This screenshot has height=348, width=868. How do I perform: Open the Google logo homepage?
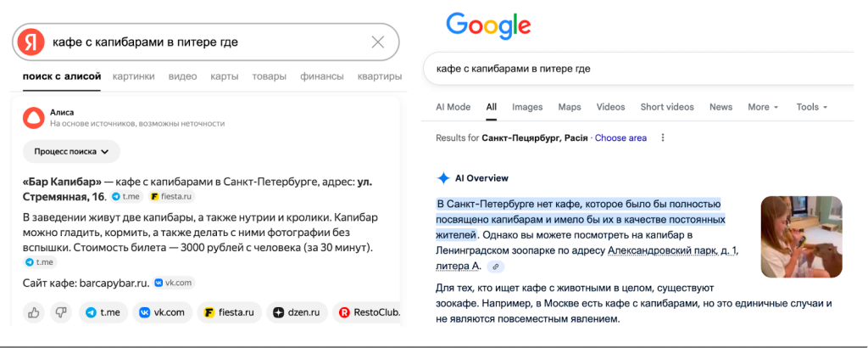coord(488,25)
